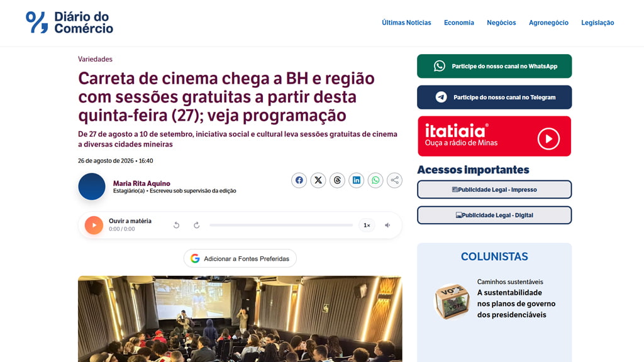
Task: Play the article audio
Action: click(x=94, y=225)
